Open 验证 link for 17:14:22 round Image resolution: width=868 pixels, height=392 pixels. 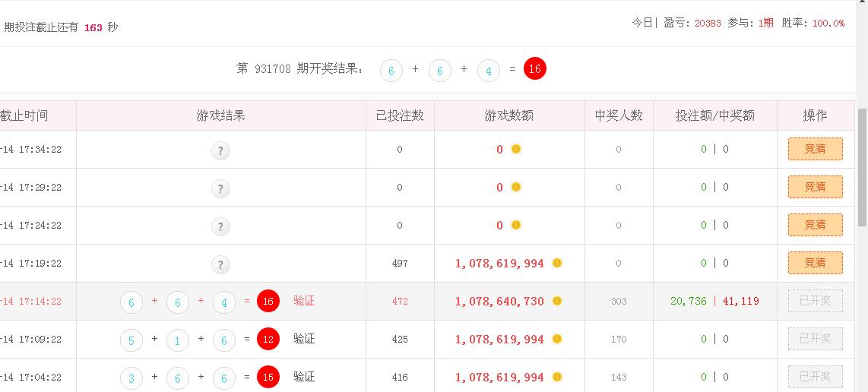pyautogui.click(x=304, y=301)
